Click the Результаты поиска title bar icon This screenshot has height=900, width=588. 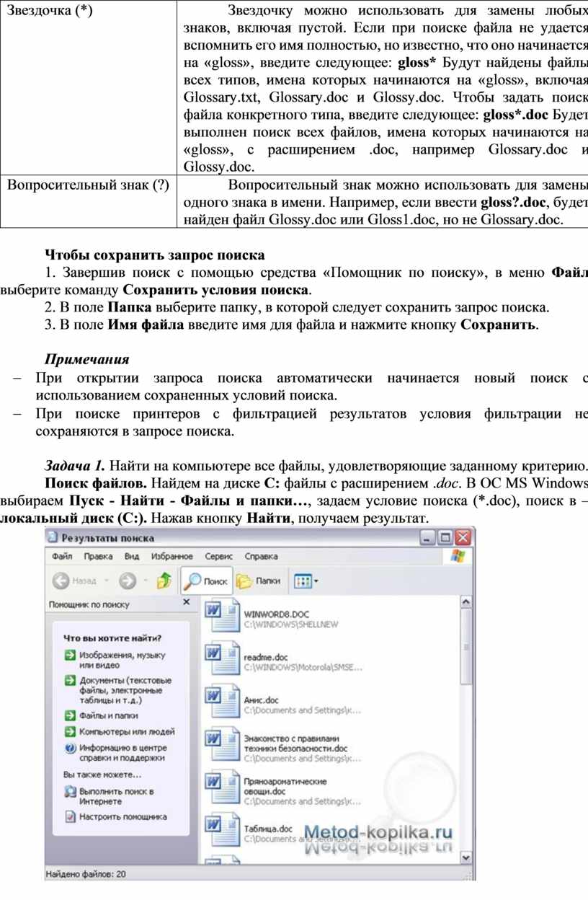[x=53, y=537]
